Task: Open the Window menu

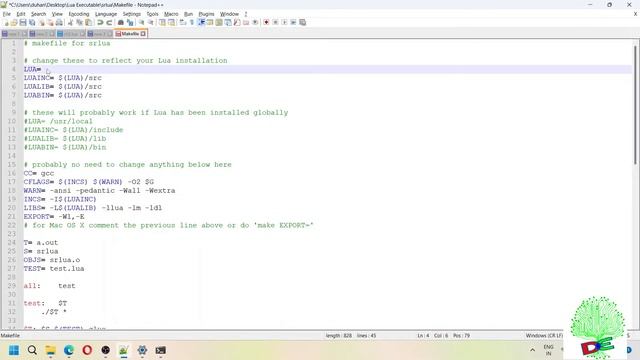Action: click(229, 14)
